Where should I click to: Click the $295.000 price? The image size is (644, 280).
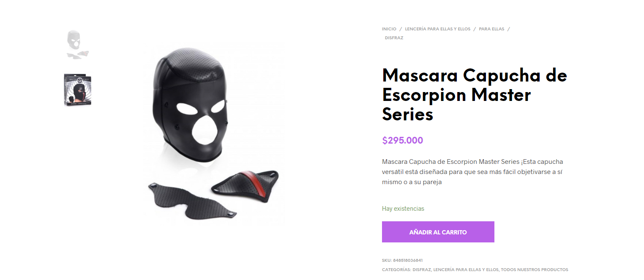coord(402,141)
